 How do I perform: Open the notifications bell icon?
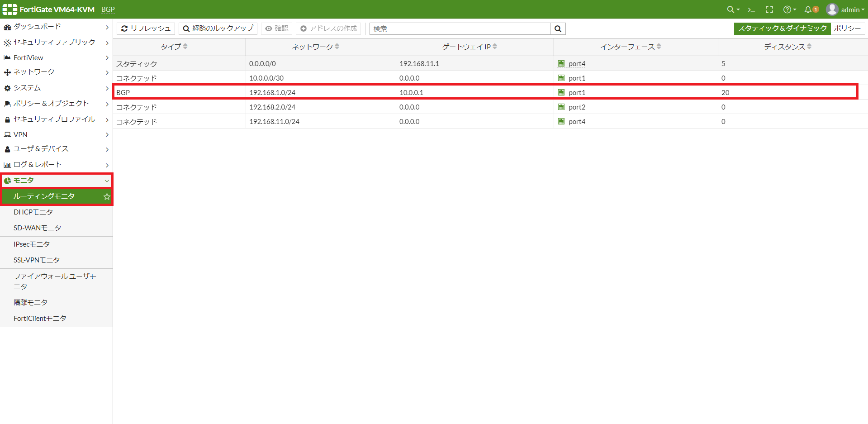tap(808, 10)
